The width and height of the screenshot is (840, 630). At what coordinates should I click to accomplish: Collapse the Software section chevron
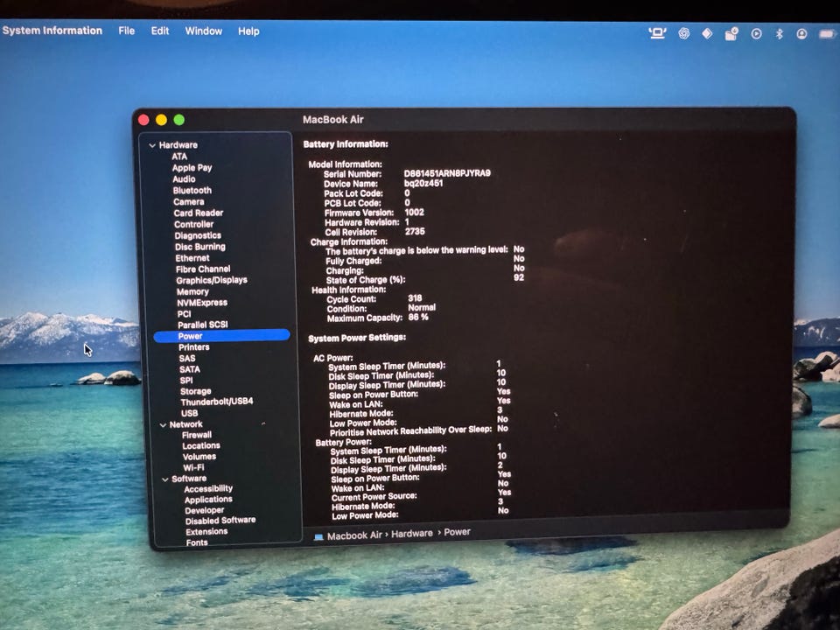(165, 479)
